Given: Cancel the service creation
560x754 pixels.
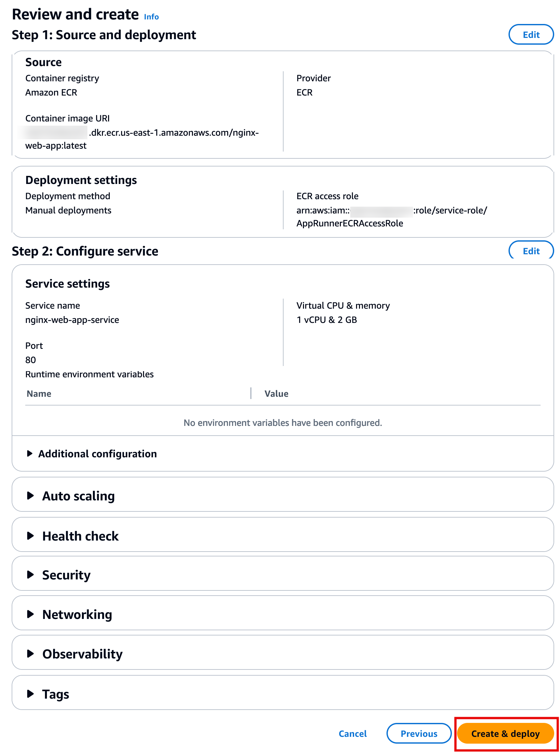Looking at the screenshot, I should point(352,734).
